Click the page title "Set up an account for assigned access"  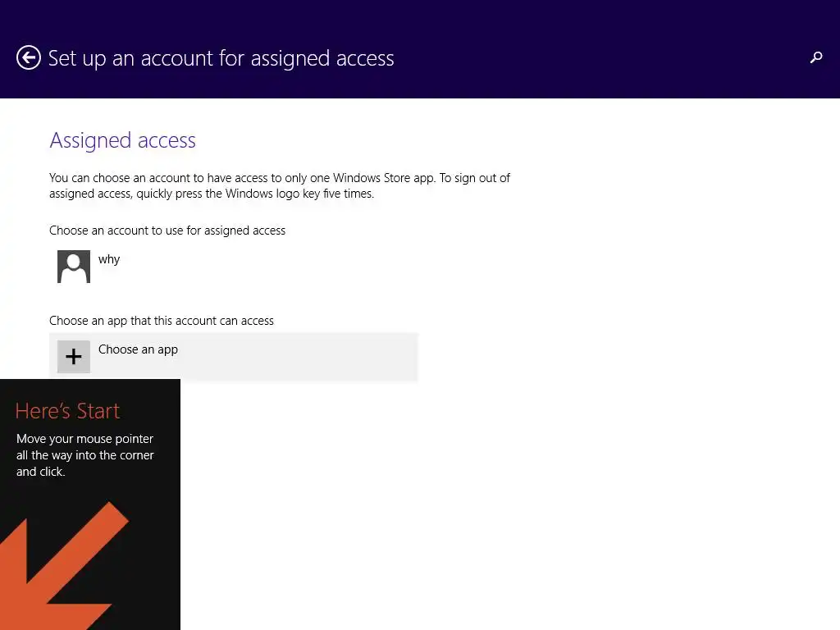pyautogui.click(x=221, y=58)
